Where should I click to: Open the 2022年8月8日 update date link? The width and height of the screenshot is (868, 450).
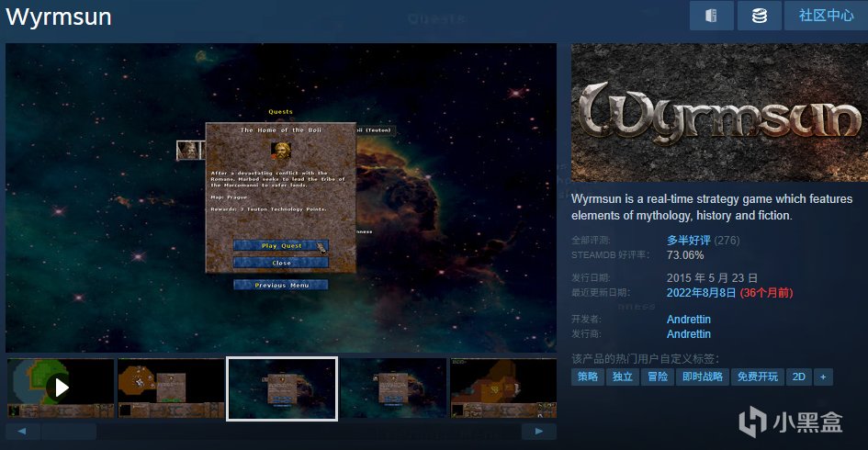click(x=701, y=293)
